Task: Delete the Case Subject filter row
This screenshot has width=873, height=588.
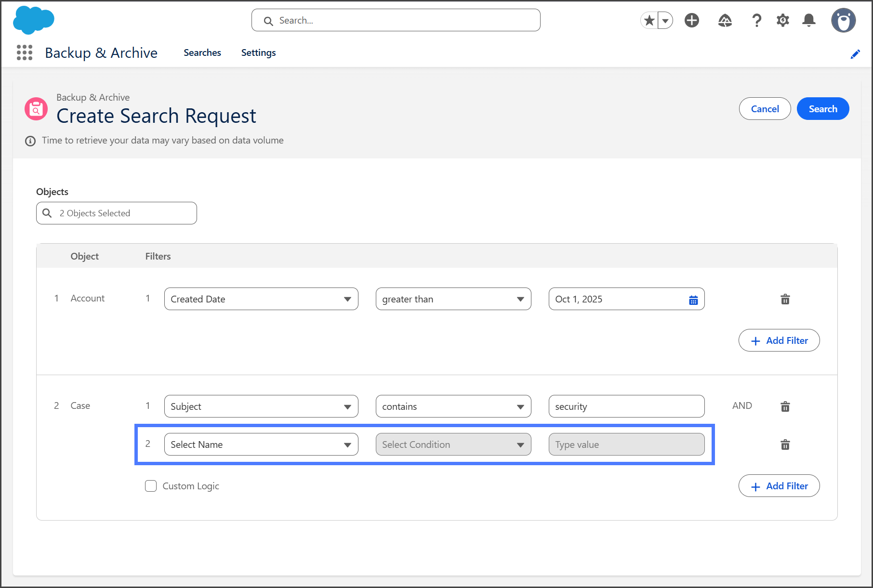Action: pyautogui.click(x=785, y=406)
